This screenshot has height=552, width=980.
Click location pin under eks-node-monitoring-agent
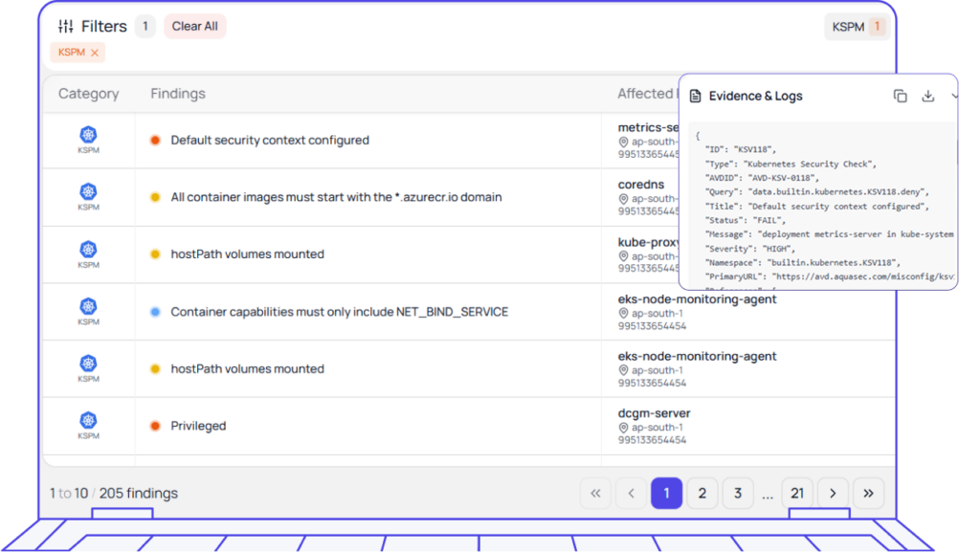click(624, 314)
